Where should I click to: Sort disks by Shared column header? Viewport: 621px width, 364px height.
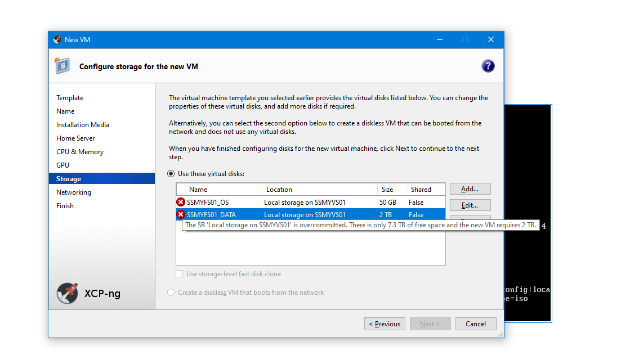point(425,190)
